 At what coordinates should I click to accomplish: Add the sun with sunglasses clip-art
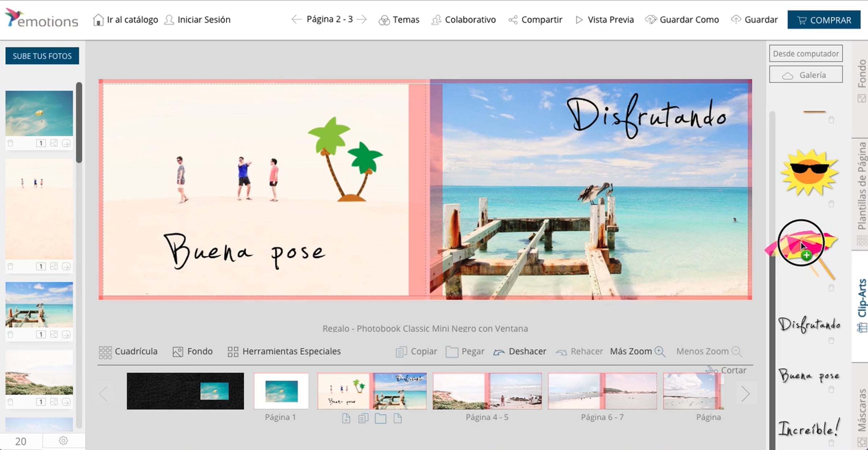click(x=809, y=173)
